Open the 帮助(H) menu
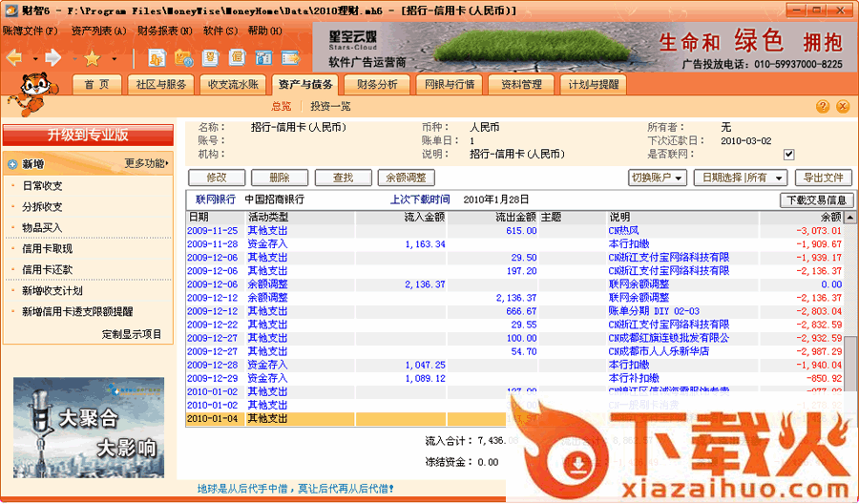 tap(264, 31)
